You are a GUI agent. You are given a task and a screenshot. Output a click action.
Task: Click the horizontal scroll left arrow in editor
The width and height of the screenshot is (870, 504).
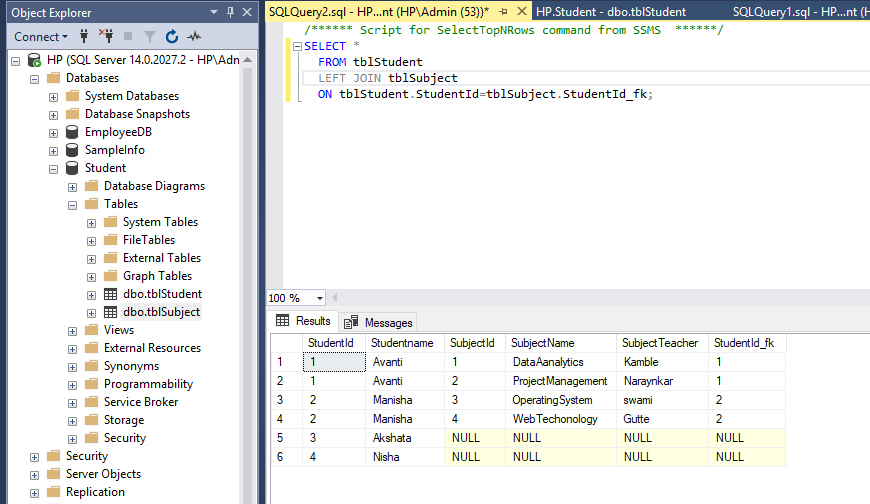pyautogui.click(x=335, y=298)
